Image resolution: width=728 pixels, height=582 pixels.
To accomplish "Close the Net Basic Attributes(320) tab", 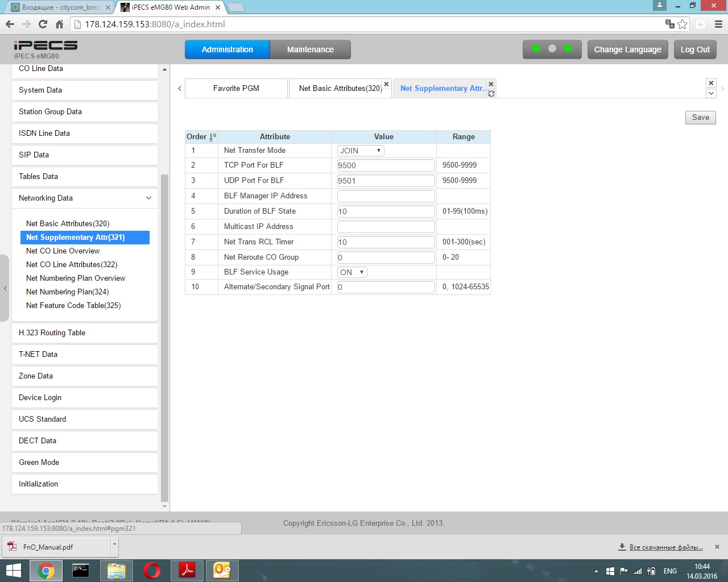I will click(386, 84).
